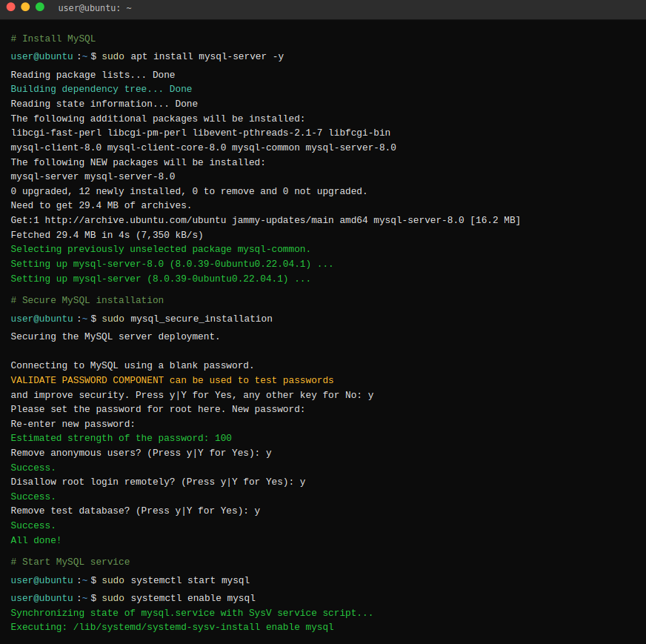Click the 'sudo systemctl start mysql' command
Viewport: 646px width, 644px height.
coord(176,580)
